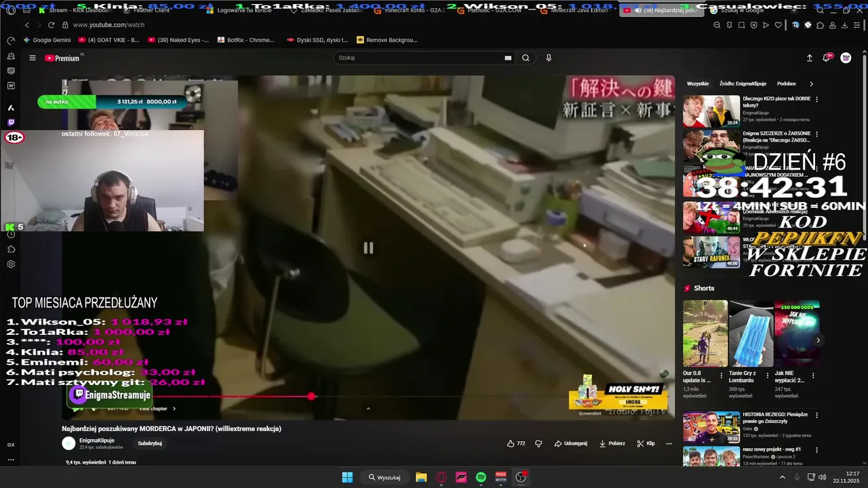Pause the video using center pause button
This screenshot has width=868, height=488.
368,248
